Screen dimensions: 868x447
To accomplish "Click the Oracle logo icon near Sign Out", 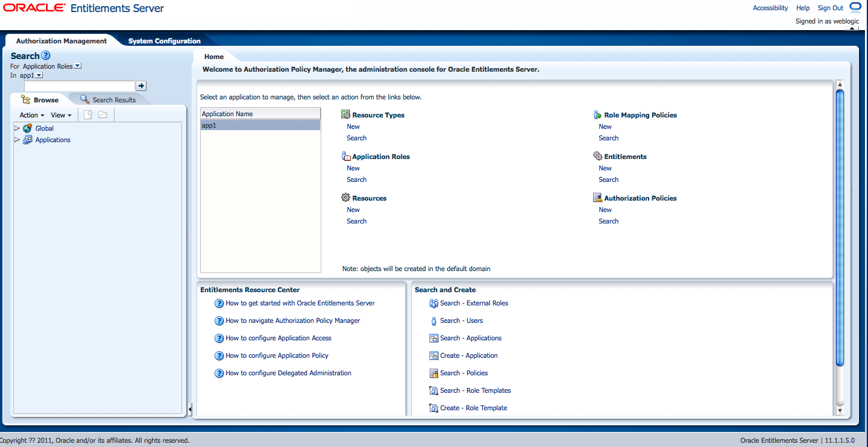I will 855,7.
